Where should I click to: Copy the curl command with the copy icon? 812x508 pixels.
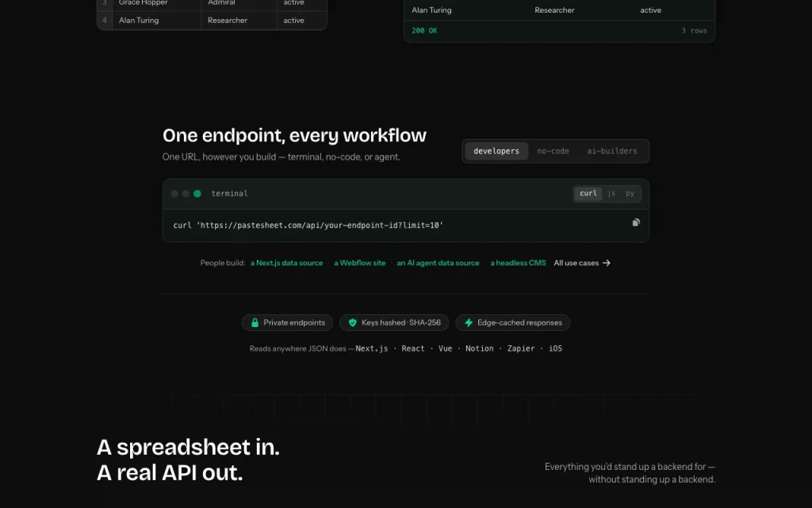tap(636, 222)
